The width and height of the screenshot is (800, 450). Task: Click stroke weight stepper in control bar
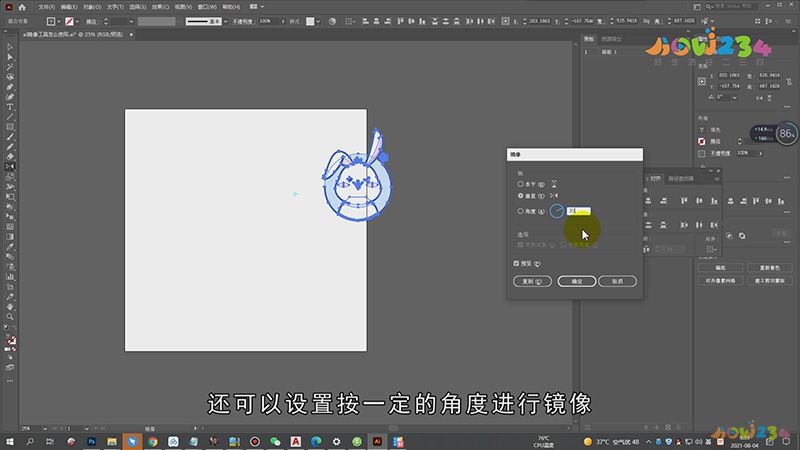click(x=106, y=21)
